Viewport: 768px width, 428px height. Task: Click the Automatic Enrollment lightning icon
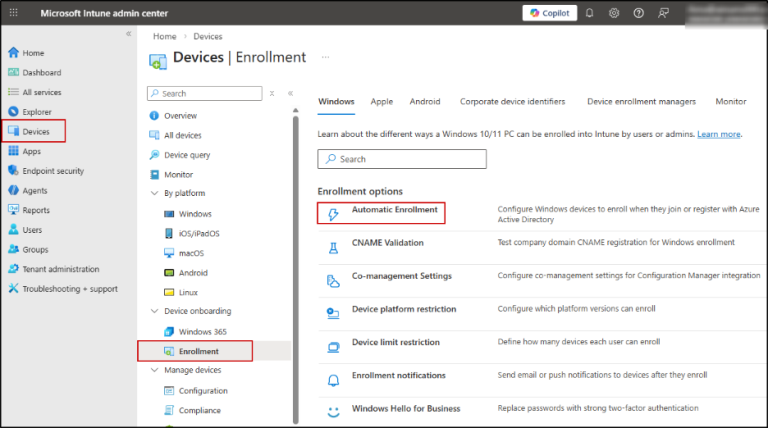click(333, 214)
